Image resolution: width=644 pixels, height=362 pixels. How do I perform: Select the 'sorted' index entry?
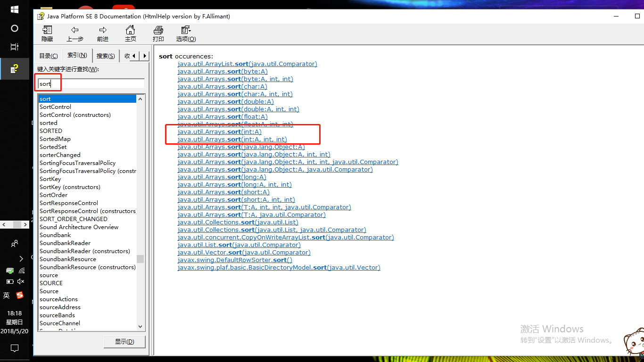click(x=49, y=123)
